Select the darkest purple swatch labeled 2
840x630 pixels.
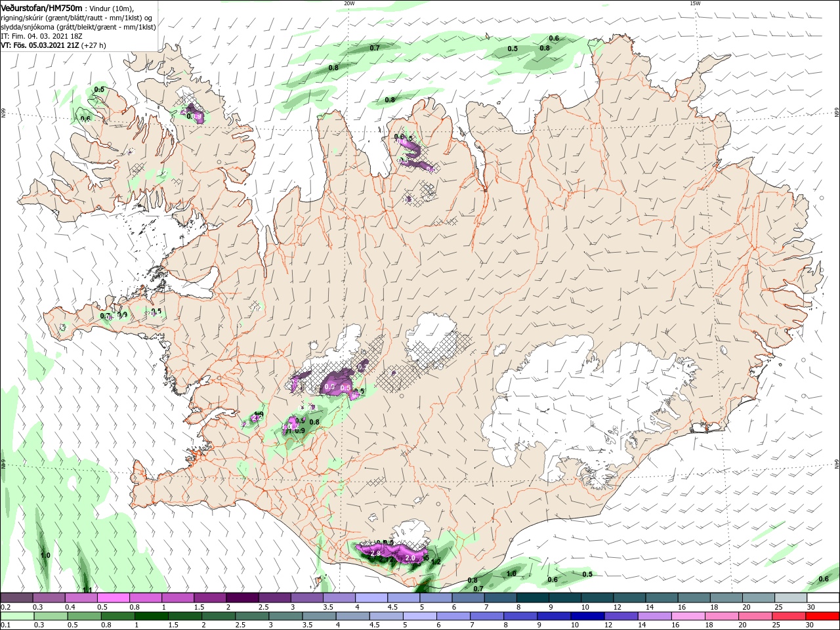click(x=242, y=598)
